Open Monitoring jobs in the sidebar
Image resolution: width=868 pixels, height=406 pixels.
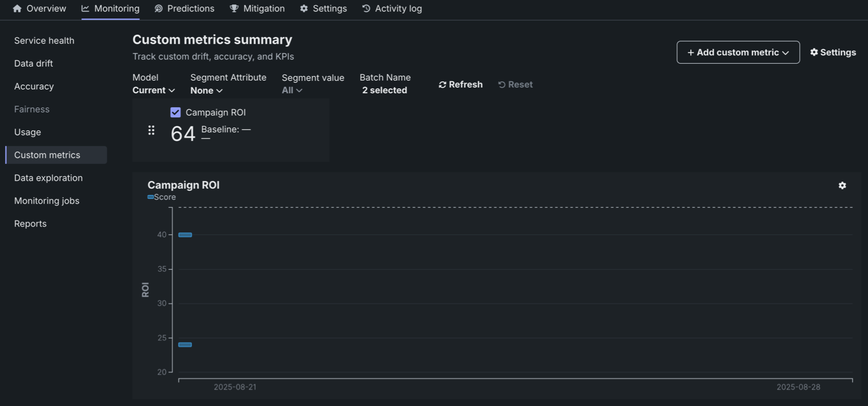[47, 201]
